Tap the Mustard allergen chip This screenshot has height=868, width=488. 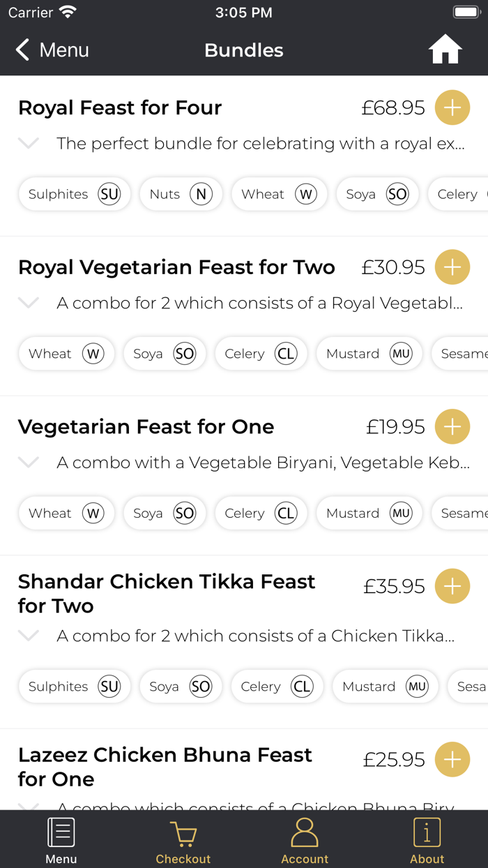coord(369,354)
